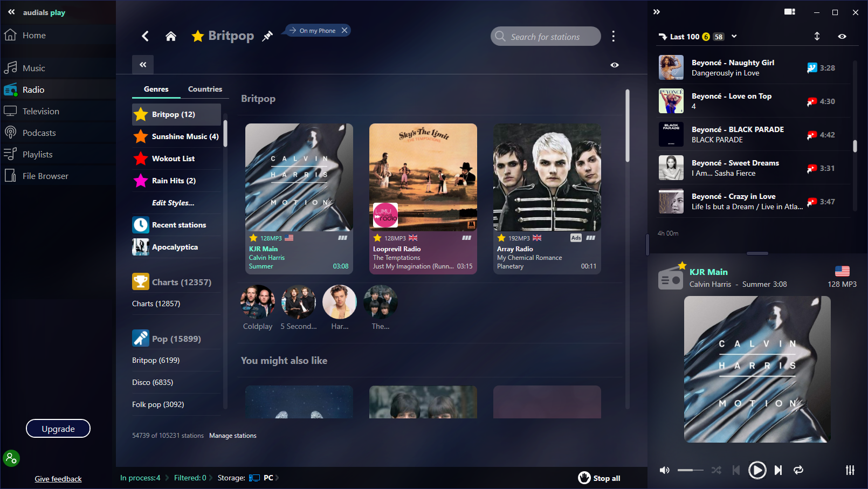868x489 pixels.
Task: Click the Stop all hand icon
Action: pos(584,478)
